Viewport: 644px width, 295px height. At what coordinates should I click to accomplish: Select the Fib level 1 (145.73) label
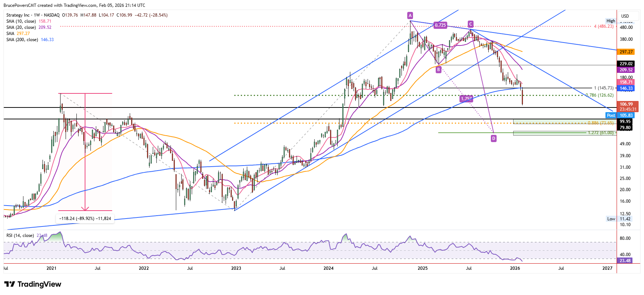tap(604, 88)
